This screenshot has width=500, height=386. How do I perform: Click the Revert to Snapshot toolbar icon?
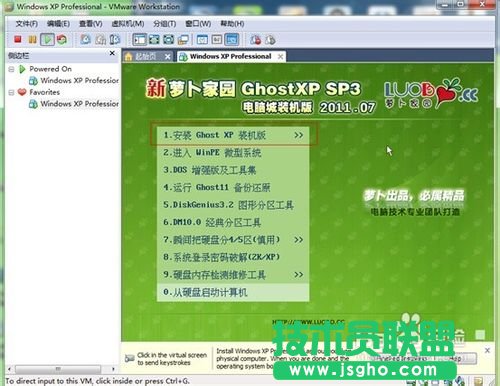pyautogui.click(x=100, y=40)
